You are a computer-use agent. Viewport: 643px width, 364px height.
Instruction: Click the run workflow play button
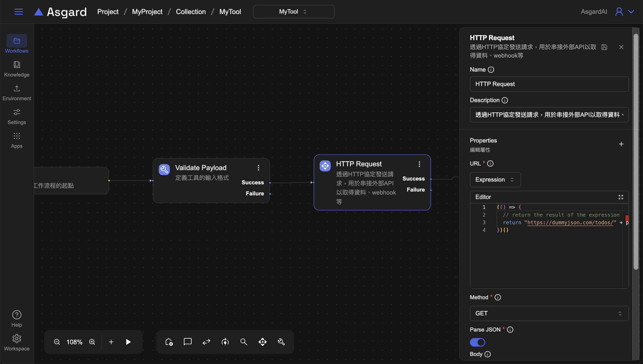point(128,342)
